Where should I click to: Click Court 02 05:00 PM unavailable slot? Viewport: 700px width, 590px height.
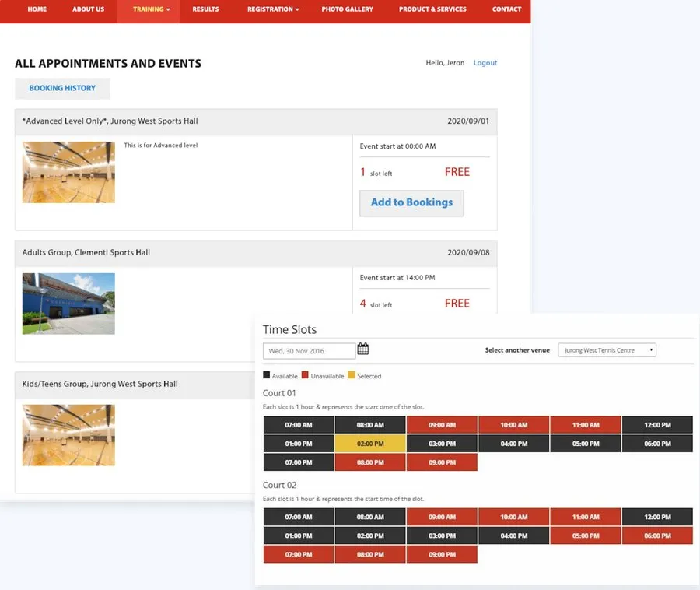click(x=586, y=536)
